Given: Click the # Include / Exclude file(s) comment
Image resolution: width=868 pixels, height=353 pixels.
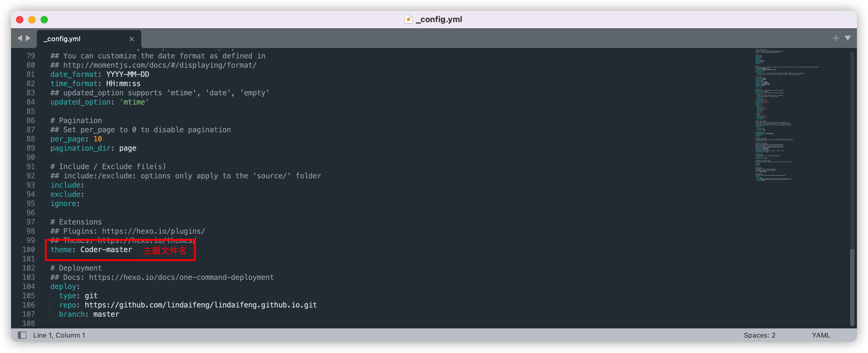Looking at the screenshot, I should (108, 166).
